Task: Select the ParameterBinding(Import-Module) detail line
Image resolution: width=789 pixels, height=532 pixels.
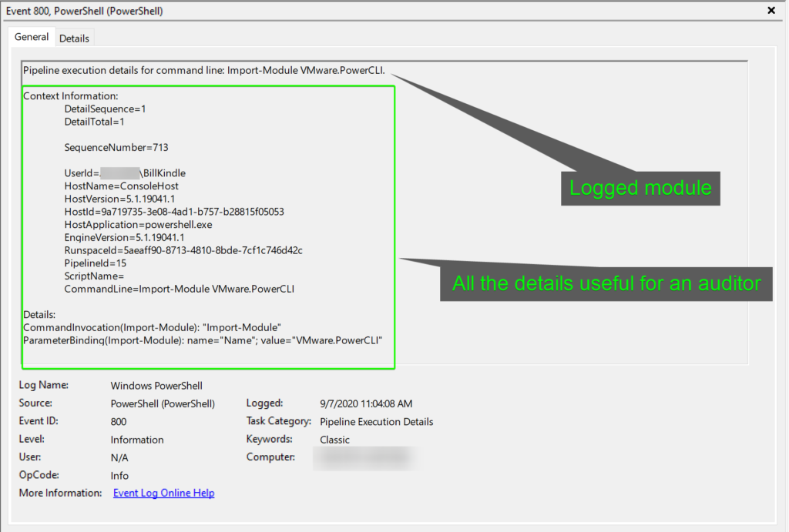Action: (203, 340)
